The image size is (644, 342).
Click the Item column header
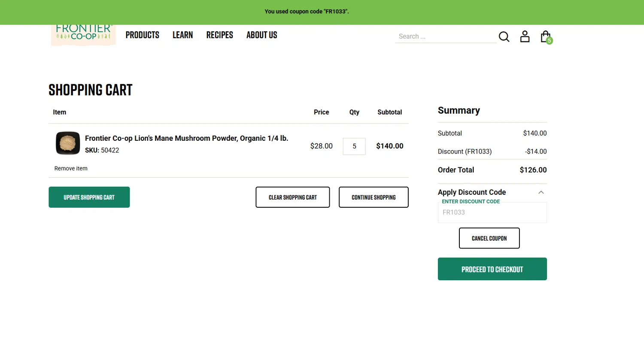60,112
